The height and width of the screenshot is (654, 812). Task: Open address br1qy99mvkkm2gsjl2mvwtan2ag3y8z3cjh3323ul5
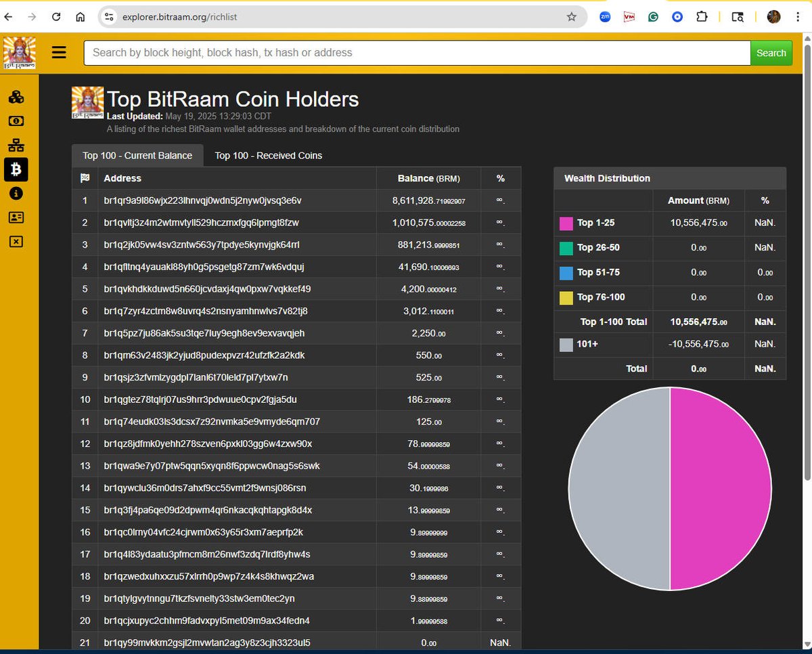coord(207,642)
